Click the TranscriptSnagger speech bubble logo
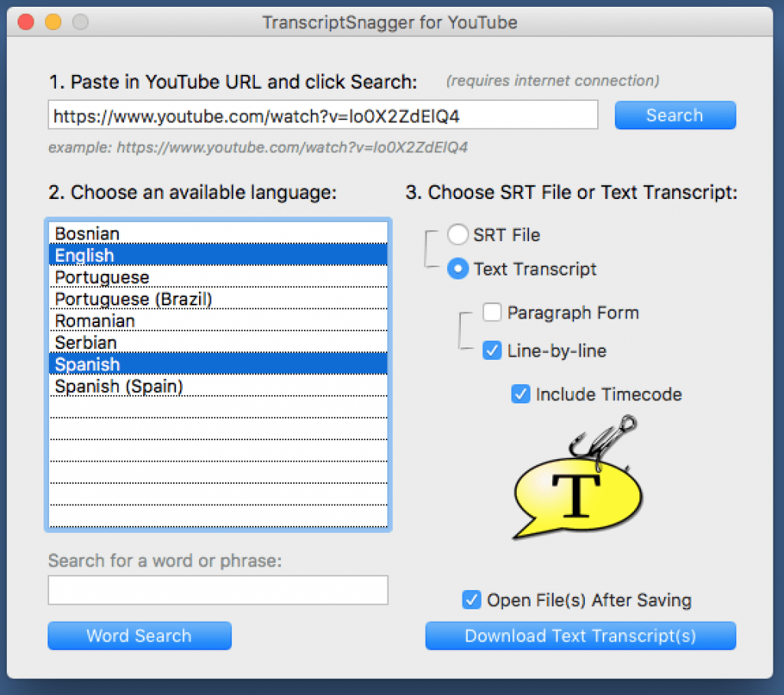 coord(579,479)
